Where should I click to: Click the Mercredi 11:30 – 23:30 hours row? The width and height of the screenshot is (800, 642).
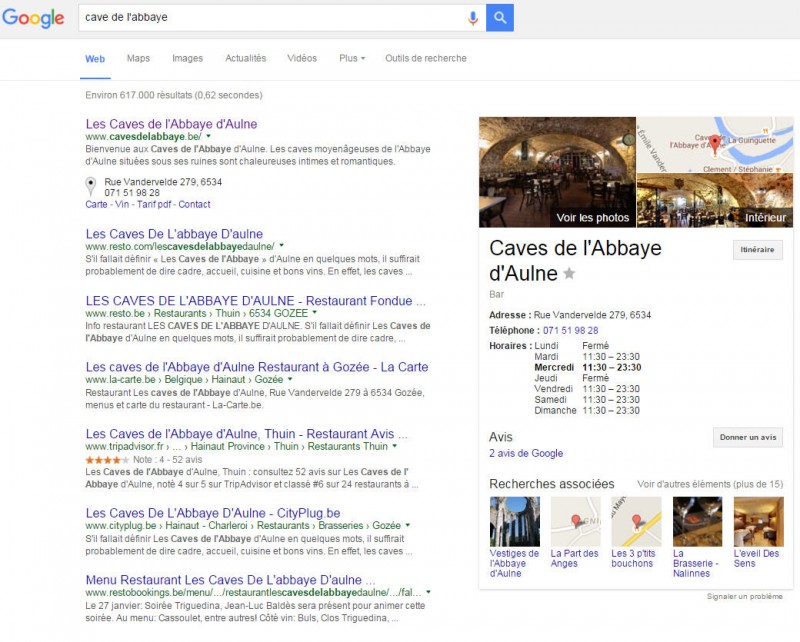click(x=587, y=367)
